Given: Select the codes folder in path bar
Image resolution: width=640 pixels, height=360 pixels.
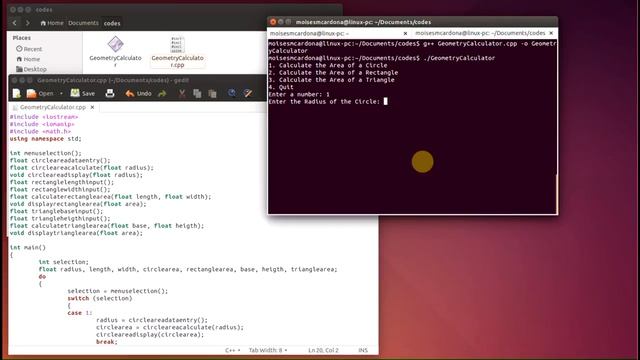Looking at the screenshot, I should coord(112,23).
